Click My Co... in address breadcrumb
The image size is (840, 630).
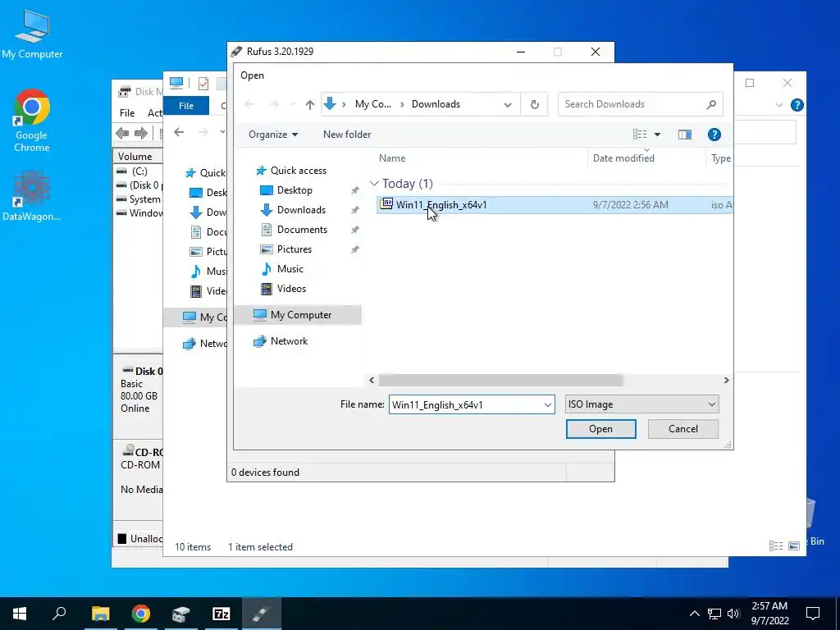(373, 104)
